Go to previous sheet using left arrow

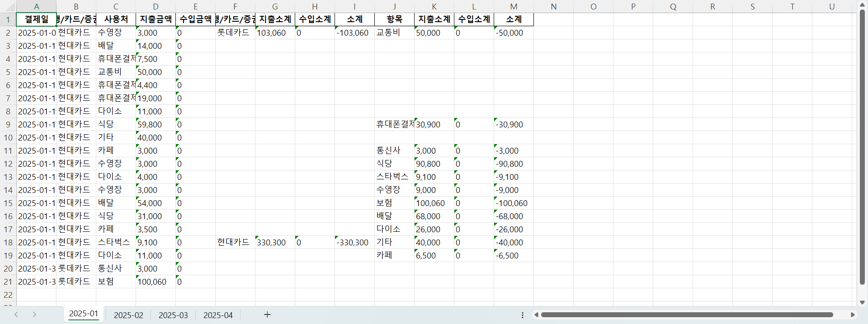coord(16,315)
